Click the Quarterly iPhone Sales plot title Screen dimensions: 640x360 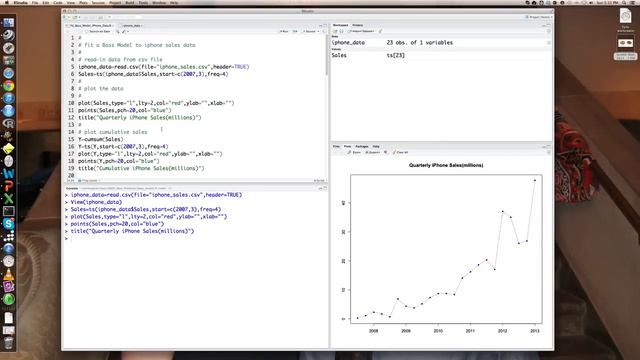click(x=446, y=165)
